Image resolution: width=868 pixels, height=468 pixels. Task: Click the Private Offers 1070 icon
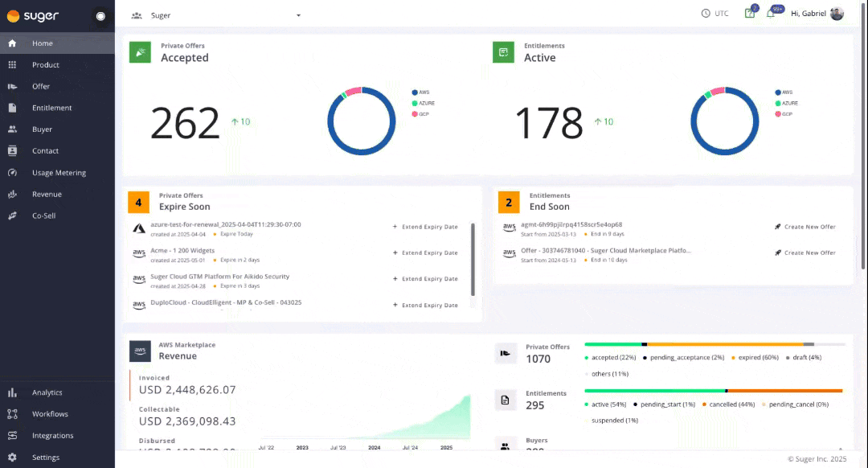[x=505, y=353]
